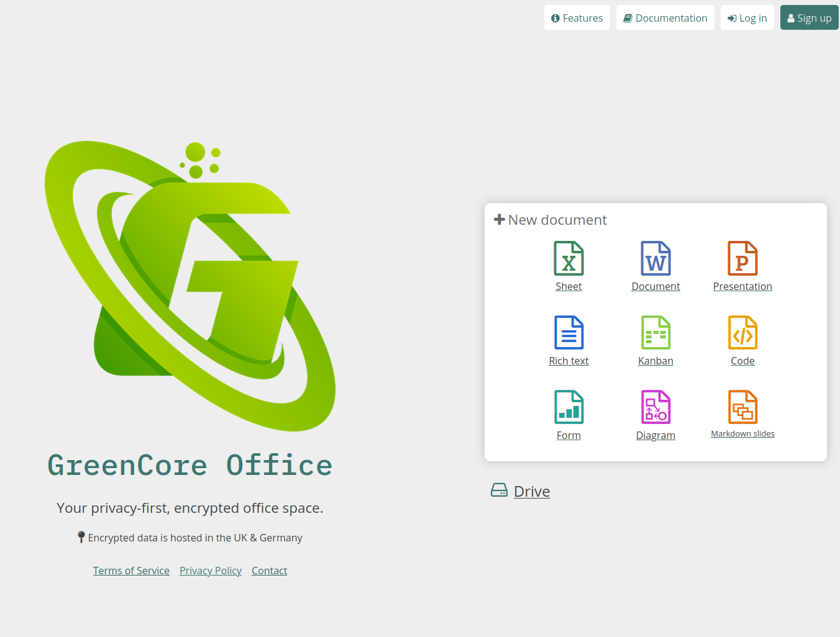This screenshot has height=637, width=840.
Task: Open the Features page
Action: pos(577,18)
